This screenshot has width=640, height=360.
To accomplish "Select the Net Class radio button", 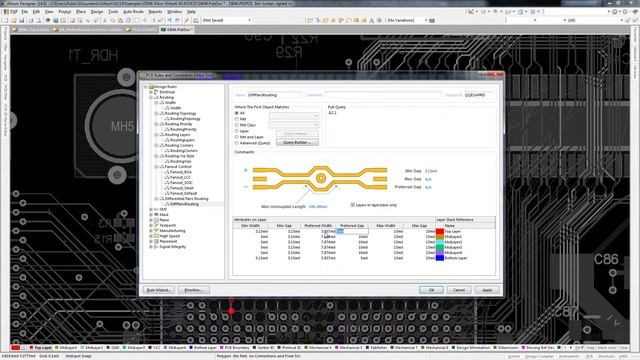I will (237, 125).
